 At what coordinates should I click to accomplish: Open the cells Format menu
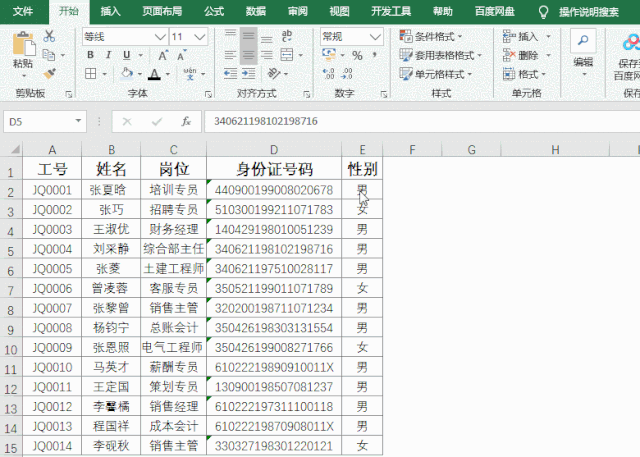pos(524,74)
